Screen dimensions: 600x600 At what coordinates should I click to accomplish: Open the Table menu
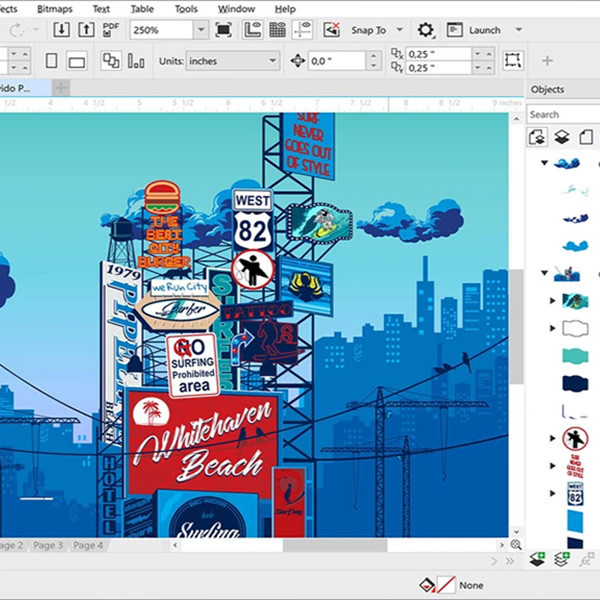(x=142, y=9)
